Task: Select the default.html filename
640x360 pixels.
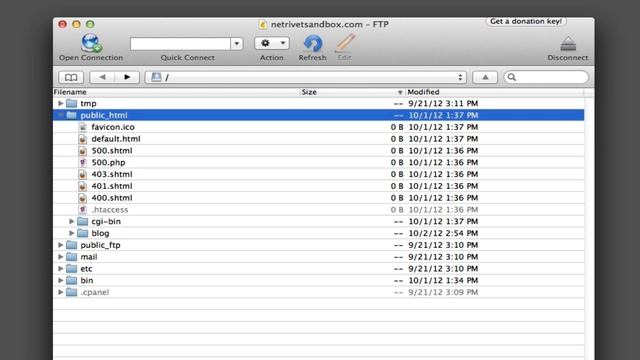Action: [116, 139]
